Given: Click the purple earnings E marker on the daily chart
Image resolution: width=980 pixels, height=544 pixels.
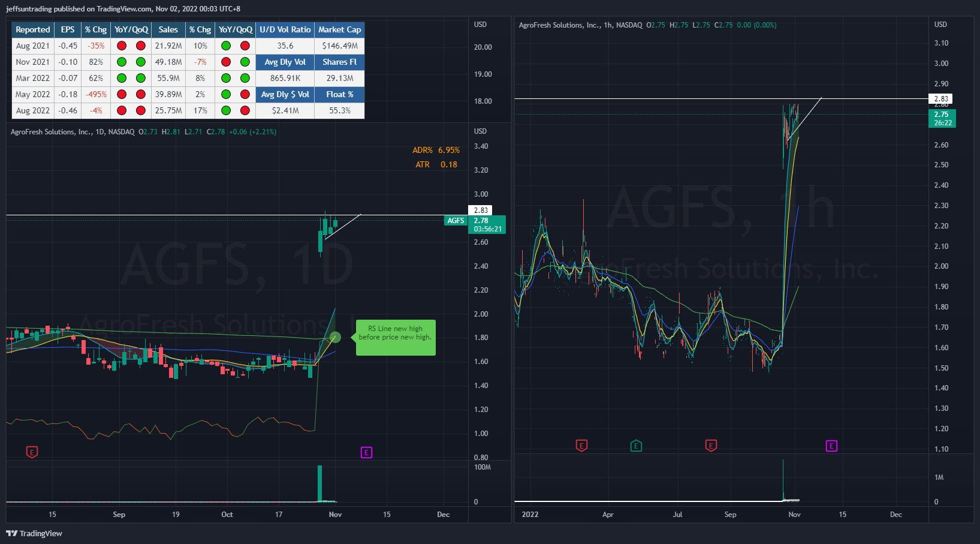Looking at the screenshot, I should pos(366,452).
